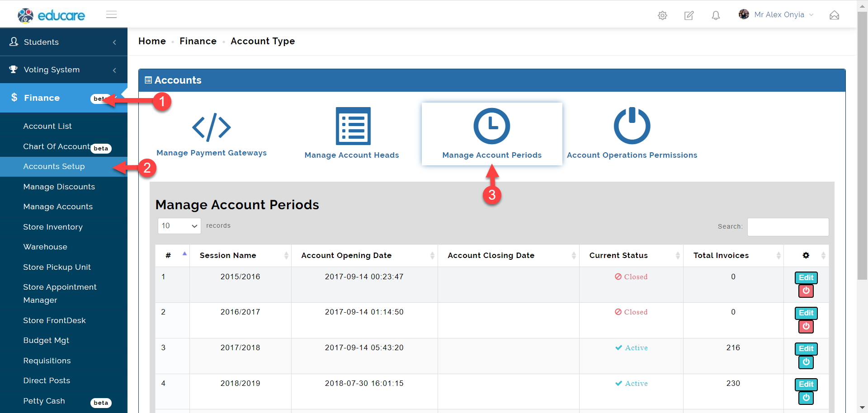Click Manage Account Periods clock icon
The width and height of the screenshot is (868, 413).
(492, 126)
